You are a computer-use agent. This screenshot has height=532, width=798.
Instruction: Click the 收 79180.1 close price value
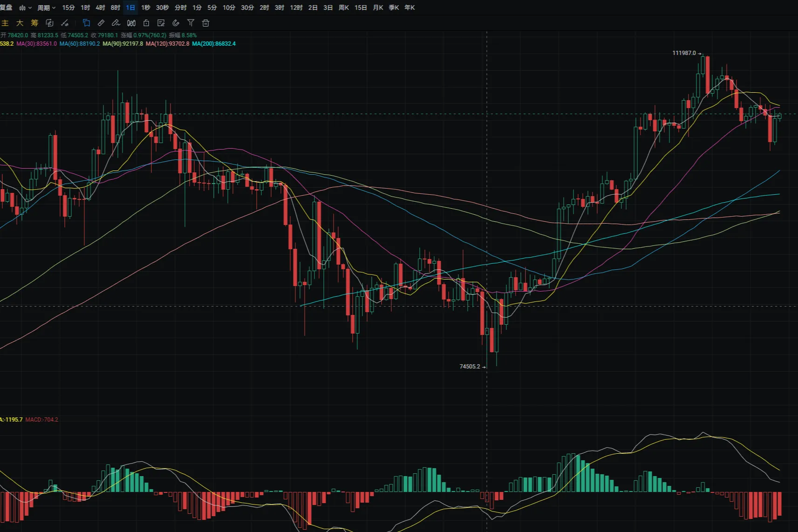point(104,35)
